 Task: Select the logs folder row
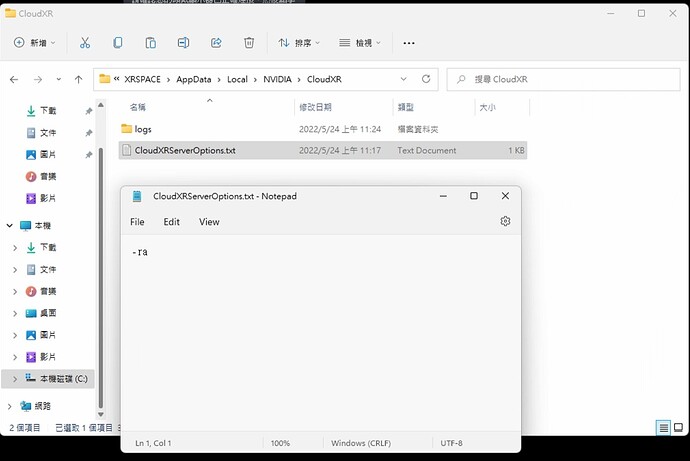pyautogui.click(x=323, y=129)
